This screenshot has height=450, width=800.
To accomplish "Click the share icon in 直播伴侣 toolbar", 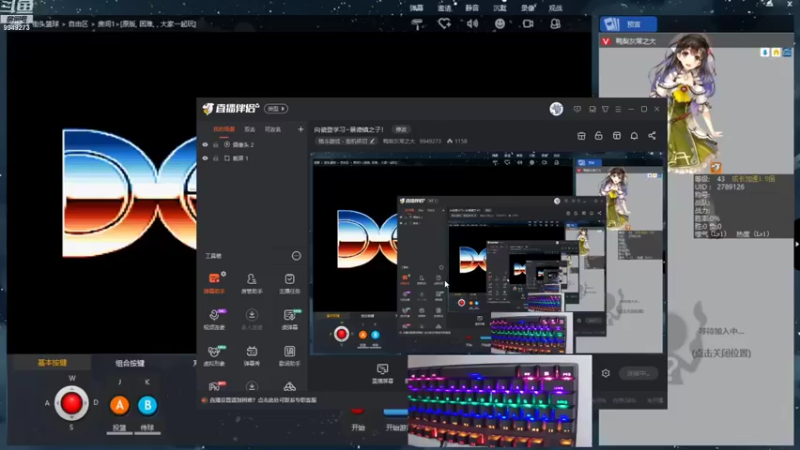I will tap(652, 136).
